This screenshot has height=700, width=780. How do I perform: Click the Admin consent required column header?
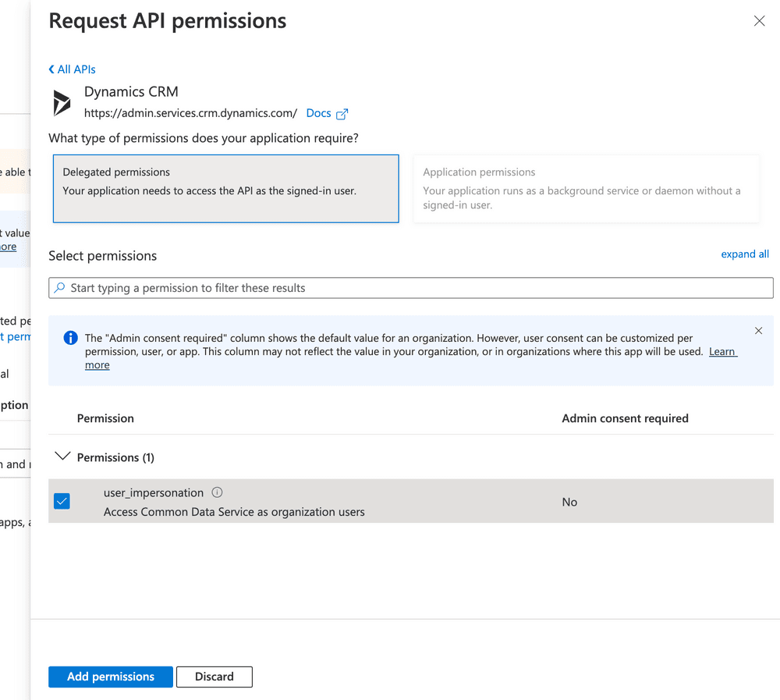(625, 418)
